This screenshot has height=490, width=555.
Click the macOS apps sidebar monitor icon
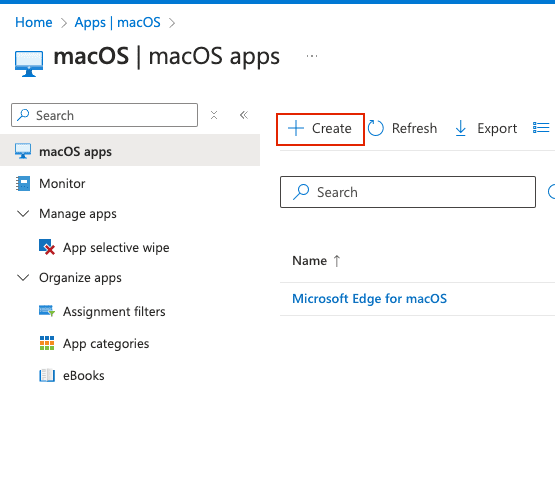tap(23, 151)
